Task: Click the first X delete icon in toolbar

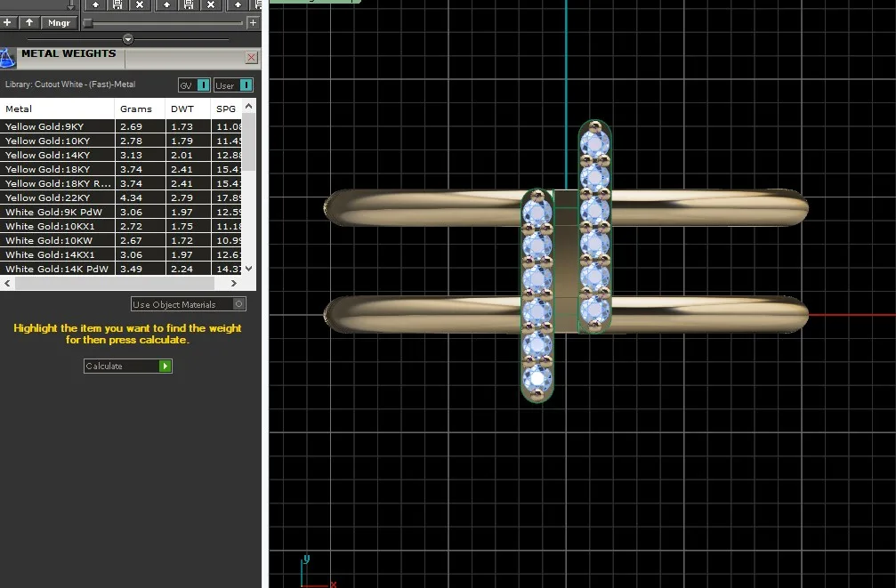Action: [140, 5]
